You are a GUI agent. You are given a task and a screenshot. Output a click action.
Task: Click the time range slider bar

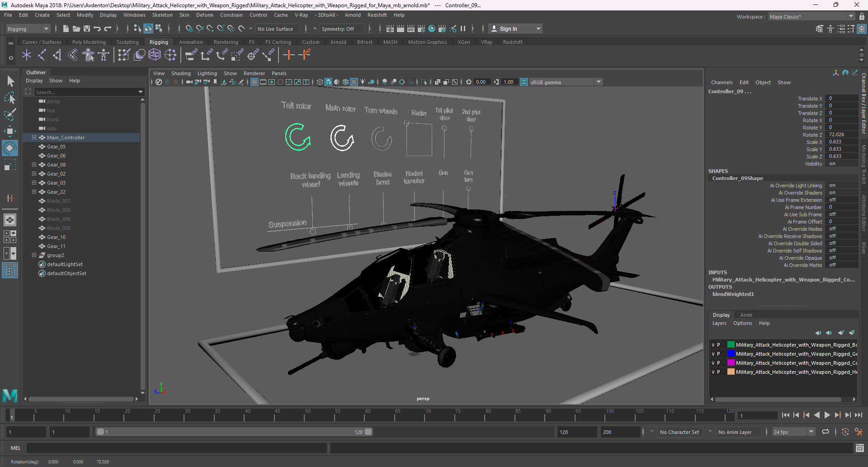[234, 432]
